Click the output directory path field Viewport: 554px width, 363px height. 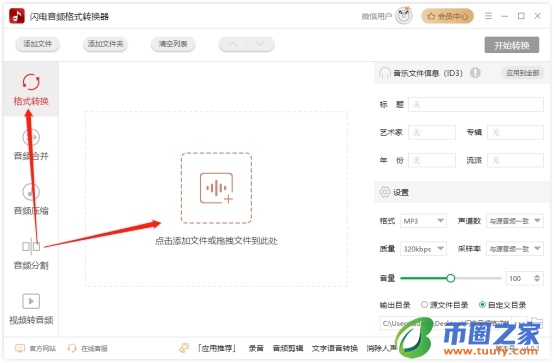click(446, 323)
